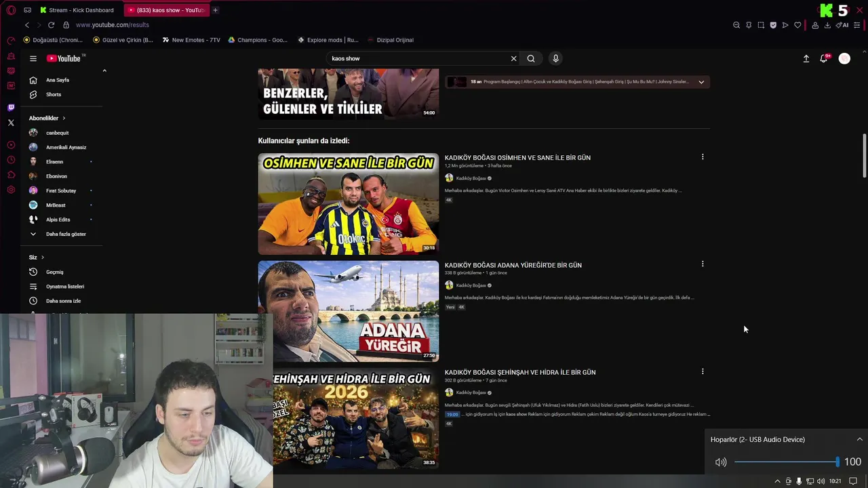Screen dimensions: 868x488
Task: Open the YouTube hamburger guide menu
Action: click(x=33, y=58)
